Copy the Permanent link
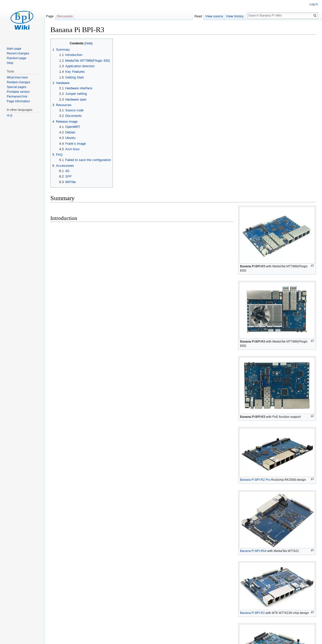Viewport: 322px width, 644px height. coord(17,97)
